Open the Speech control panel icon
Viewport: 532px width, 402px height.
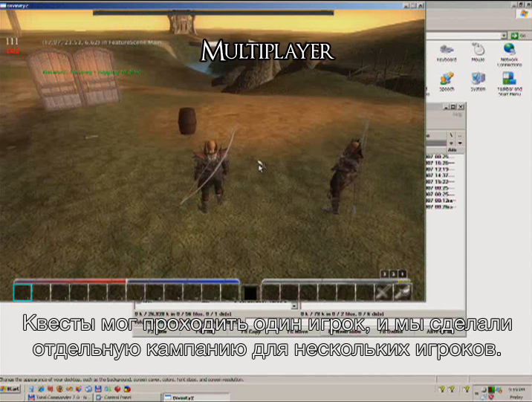pos(447,82)
